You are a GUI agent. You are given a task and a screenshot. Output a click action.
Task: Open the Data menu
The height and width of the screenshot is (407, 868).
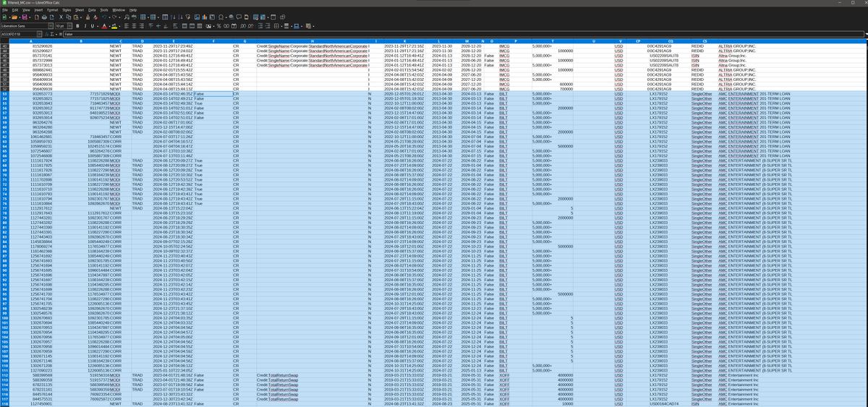coord(92,10)
